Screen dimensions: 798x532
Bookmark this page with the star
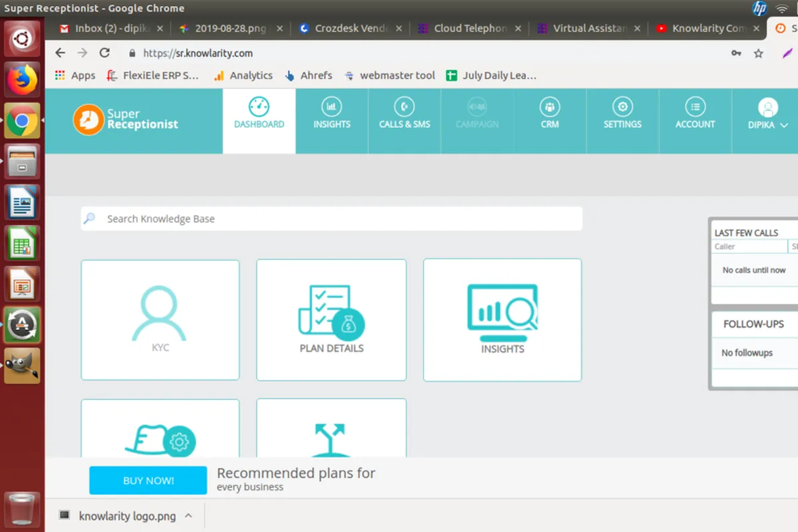tap(758, 53)
